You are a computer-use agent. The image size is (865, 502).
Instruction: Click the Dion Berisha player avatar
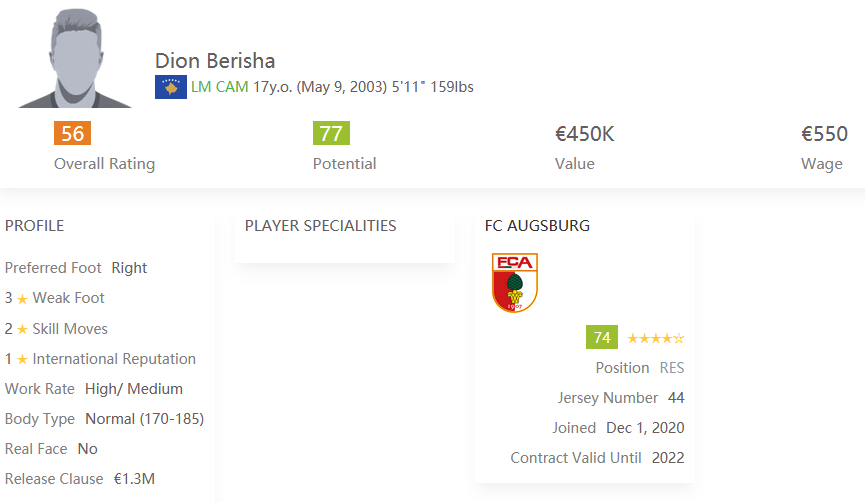point(75,57)
